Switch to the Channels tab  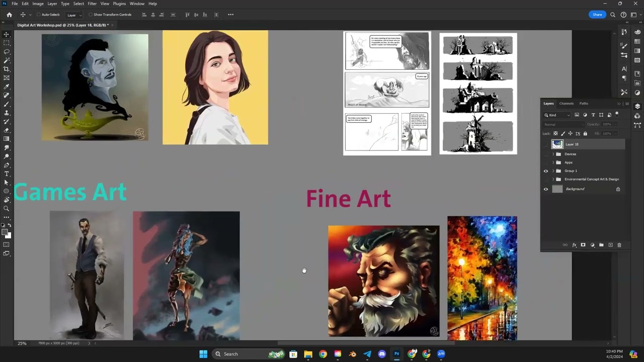click(567, 104)
